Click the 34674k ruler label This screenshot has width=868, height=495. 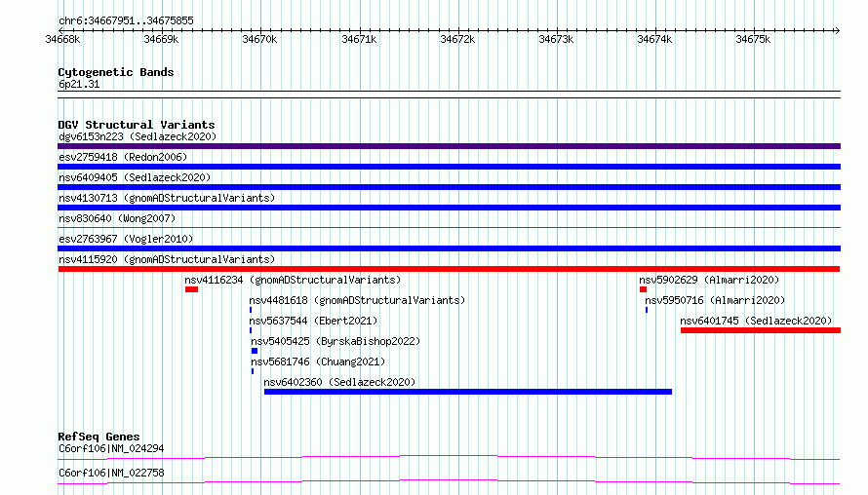pos(654,39)
